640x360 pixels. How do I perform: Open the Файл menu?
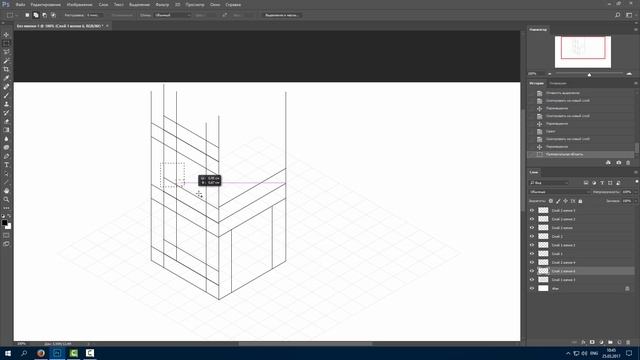tap(20, 4)
